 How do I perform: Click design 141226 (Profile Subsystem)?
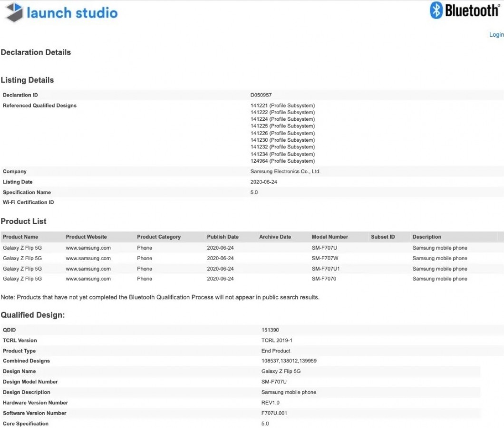(x=282, y=133)
